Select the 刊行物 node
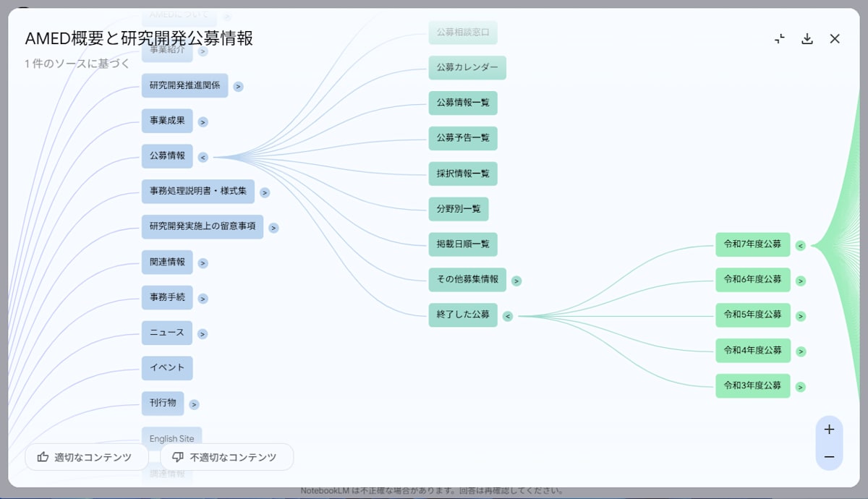This screenshot has height=499, width=868. coord(163,403)
